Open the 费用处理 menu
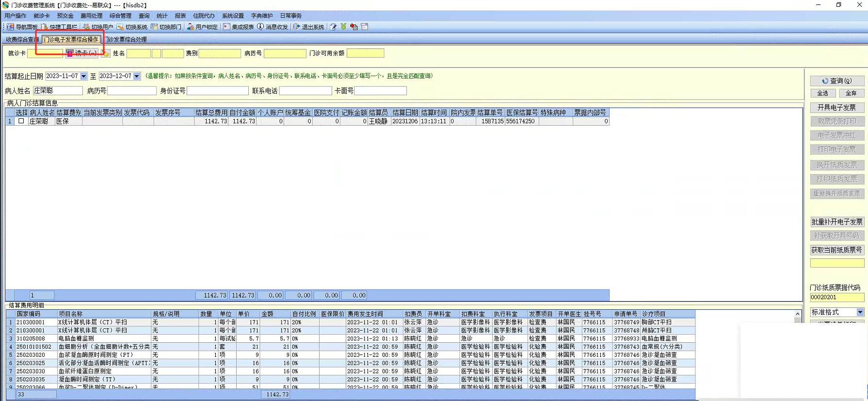 [x=92, y=16]
